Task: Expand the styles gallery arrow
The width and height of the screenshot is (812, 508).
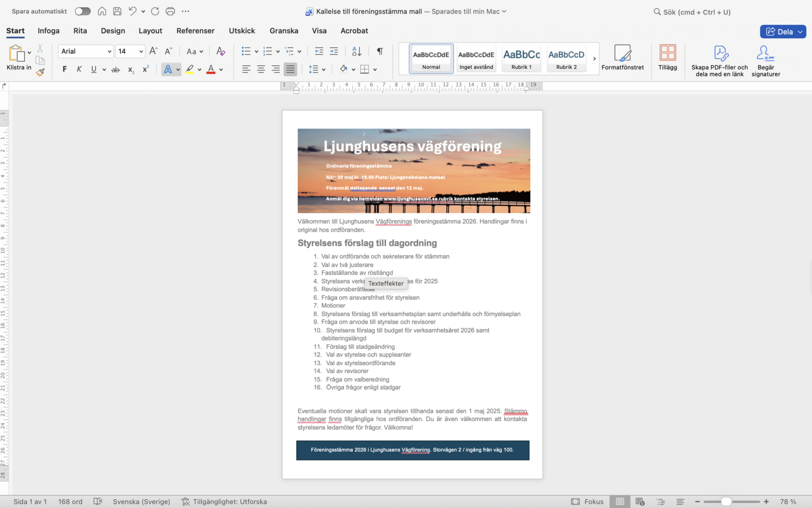Action: pyautogui.click(x=594, y=59)
